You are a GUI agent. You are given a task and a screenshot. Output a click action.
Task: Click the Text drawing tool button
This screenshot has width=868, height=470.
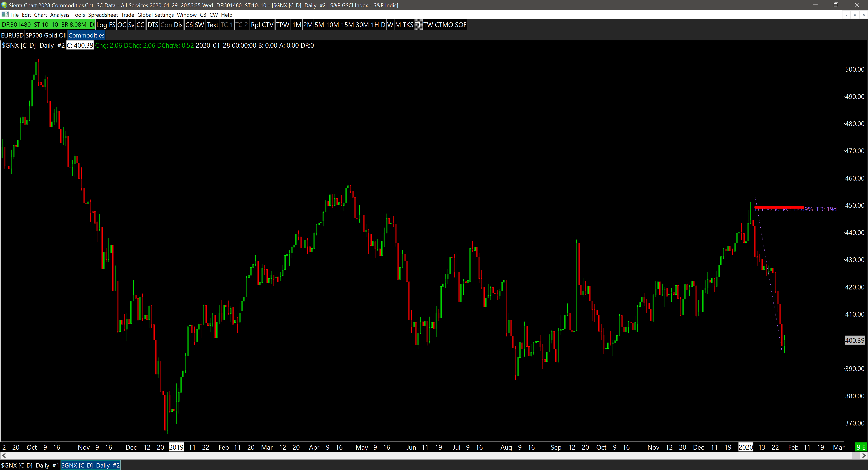212,25
